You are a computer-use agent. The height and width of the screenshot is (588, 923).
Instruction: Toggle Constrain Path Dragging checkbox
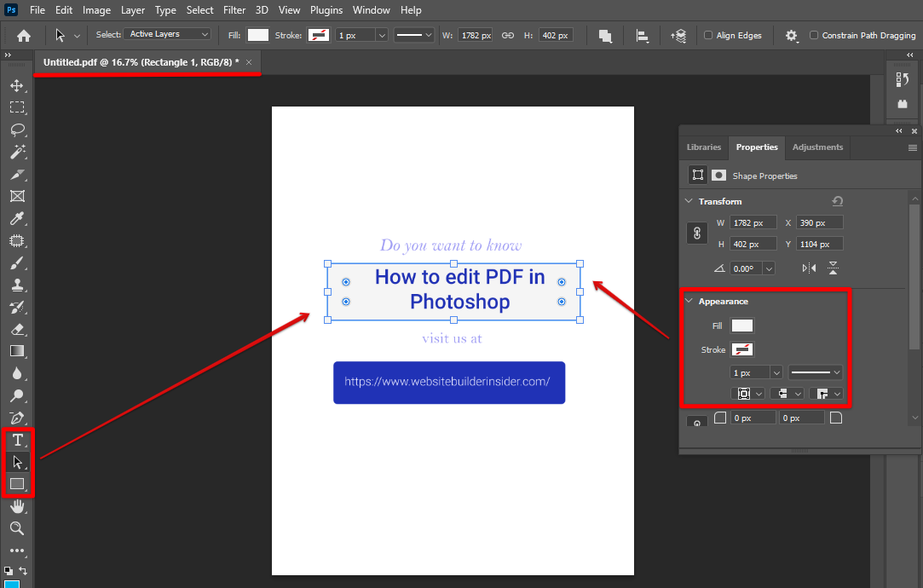click(x=814, y=36)
